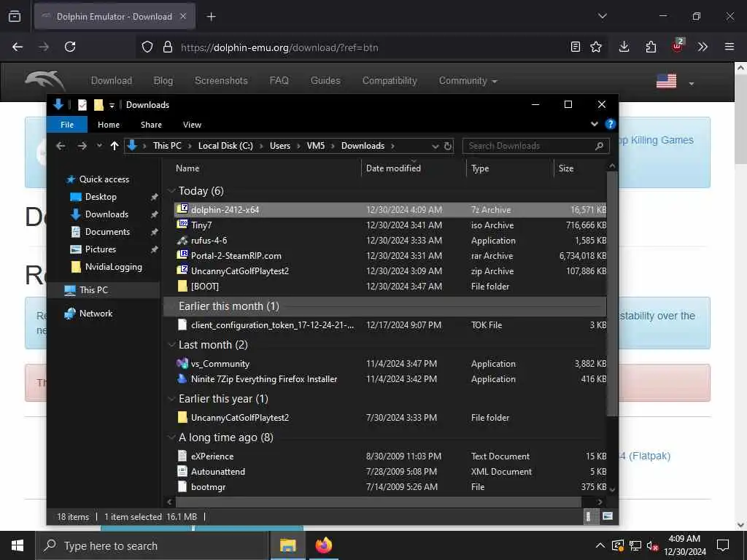747x560 pixels.
Task: Open the Explorer File menu
Action: click(67, 124)
